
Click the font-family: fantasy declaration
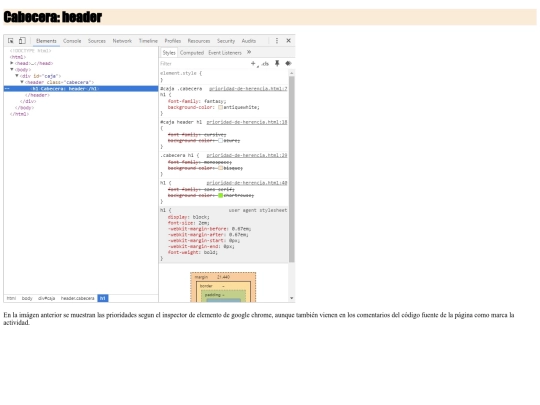coord(197,101)
